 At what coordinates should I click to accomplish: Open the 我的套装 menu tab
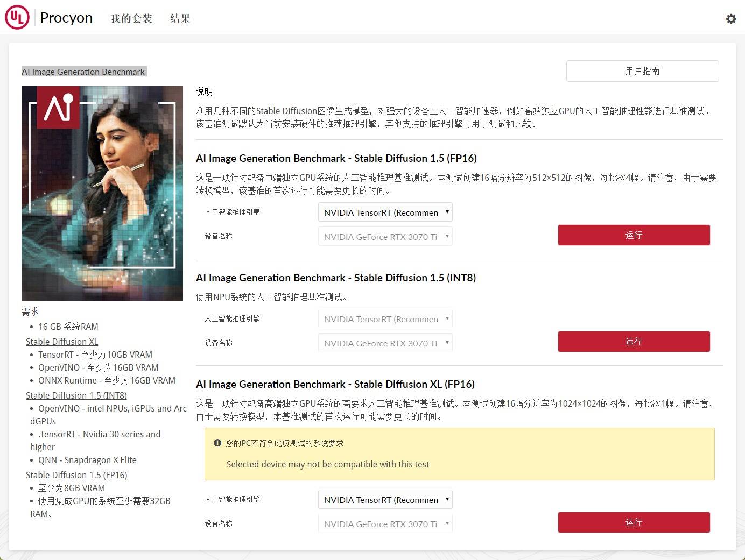point(131,18)
